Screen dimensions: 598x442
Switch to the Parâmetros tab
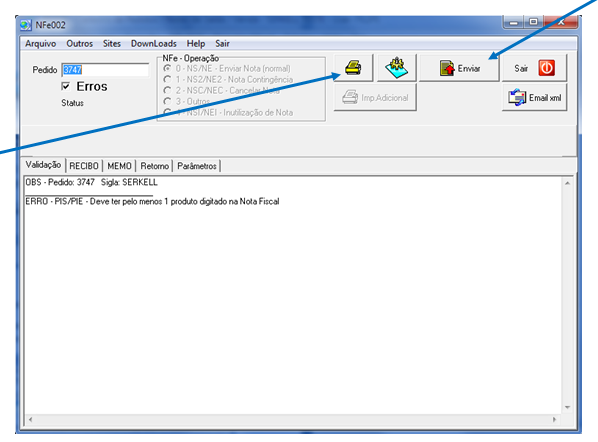pos(197,166)
